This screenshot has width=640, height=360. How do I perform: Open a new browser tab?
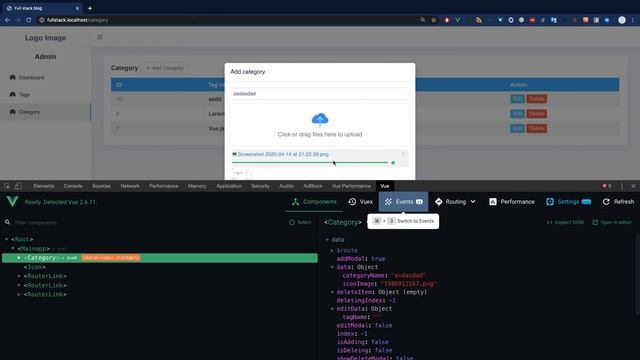[90, 8]
